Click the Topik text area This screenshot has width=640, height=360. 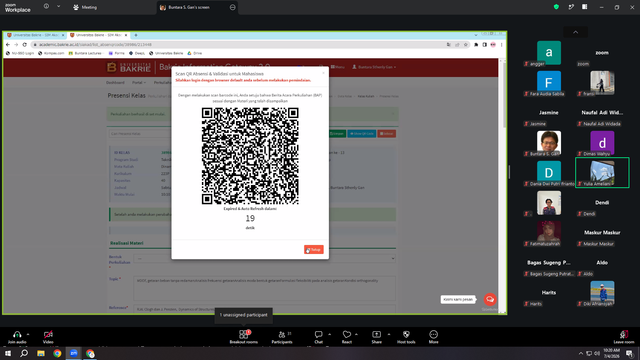264,288
